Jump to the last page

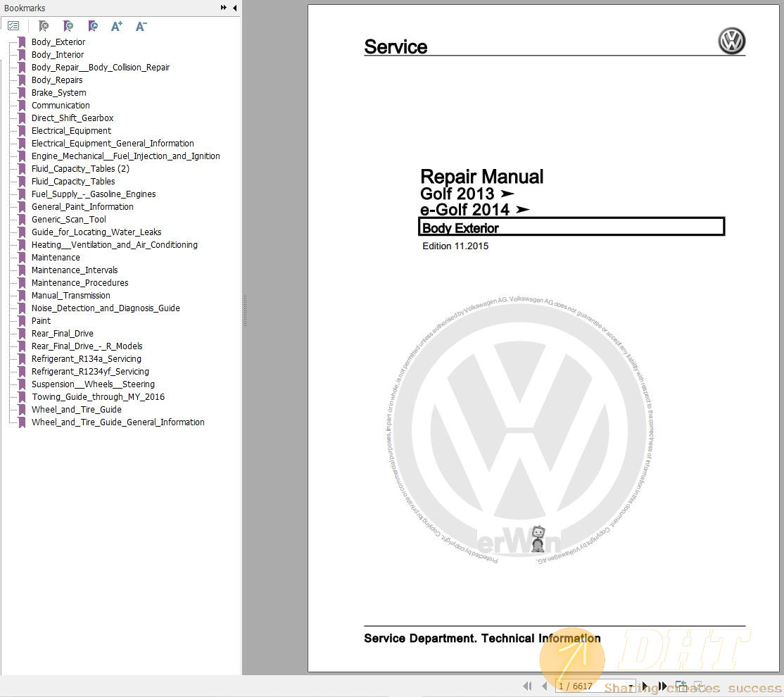coord(662,686)
